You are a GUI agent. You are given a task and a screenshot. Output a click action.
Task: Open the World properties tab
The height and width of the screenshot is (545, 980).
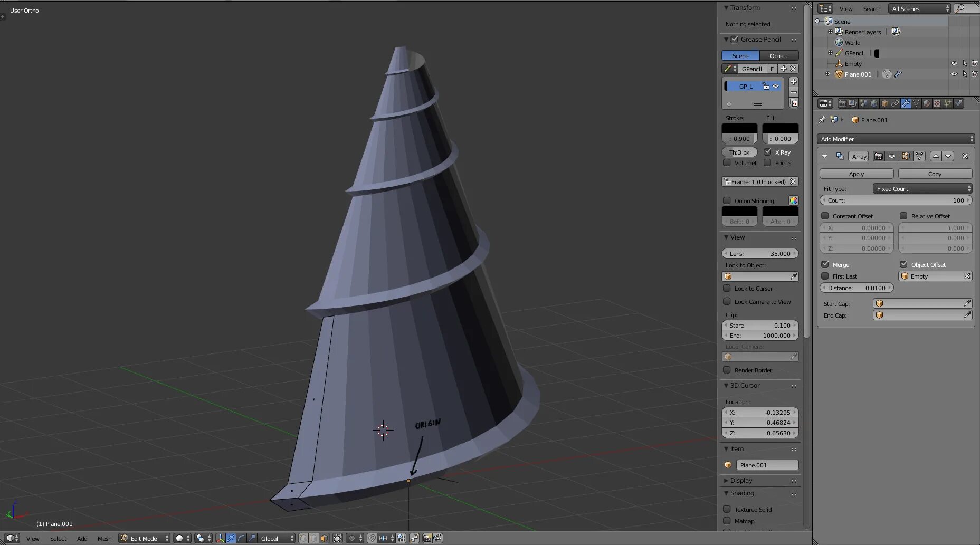tap(874, 103)
